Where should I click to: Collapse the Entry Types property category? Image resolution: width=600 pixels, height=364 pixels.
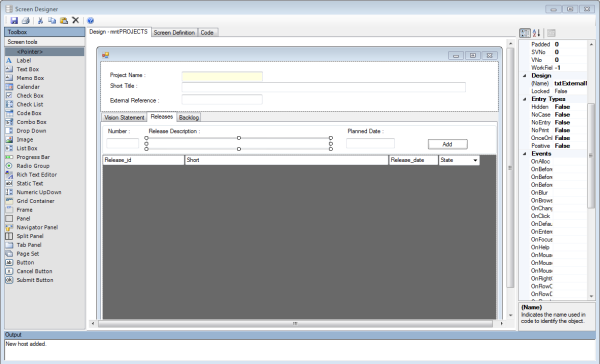525,99
